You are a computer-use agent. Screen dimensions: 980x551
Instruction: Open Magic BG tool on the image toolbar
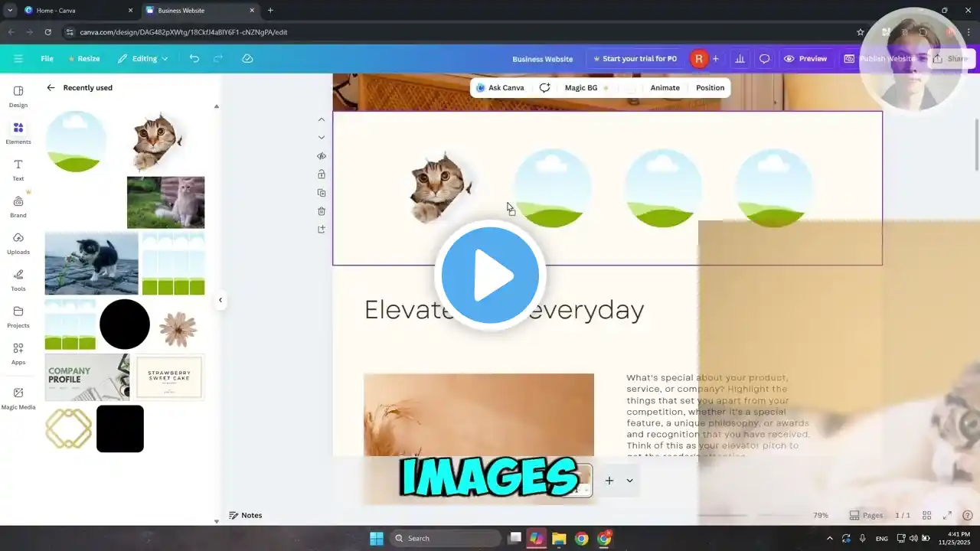click(582, 87)
